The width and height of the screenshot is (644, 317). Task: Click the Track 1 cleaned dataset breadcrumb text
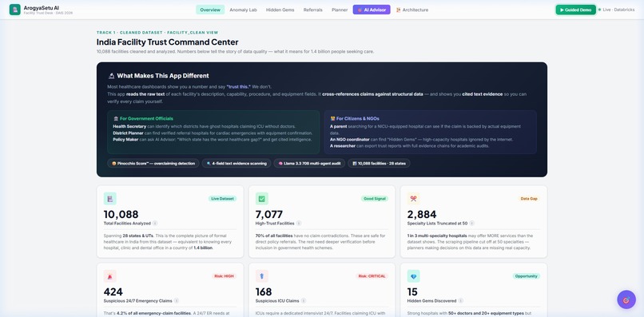pyautogui.click(x=157, y=33)
